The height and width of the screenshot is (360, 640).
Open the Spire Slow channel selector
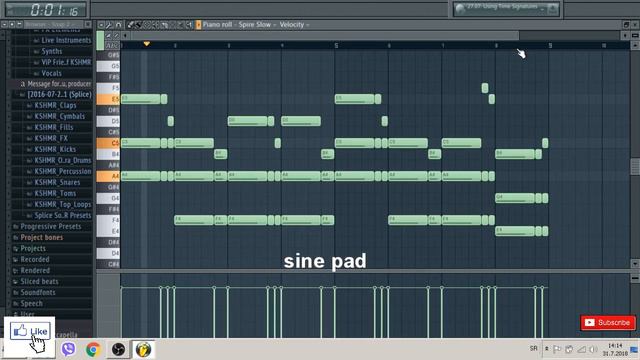(257, 24)
